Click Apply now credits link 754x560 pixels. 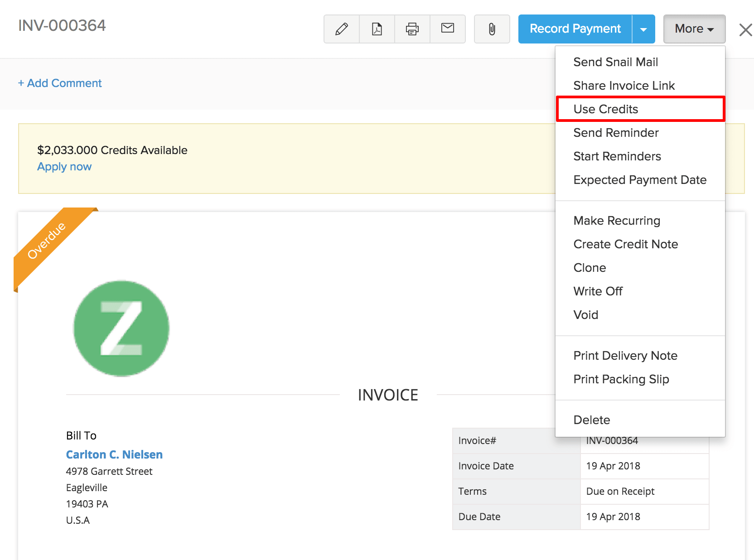[x=64, y=167]
